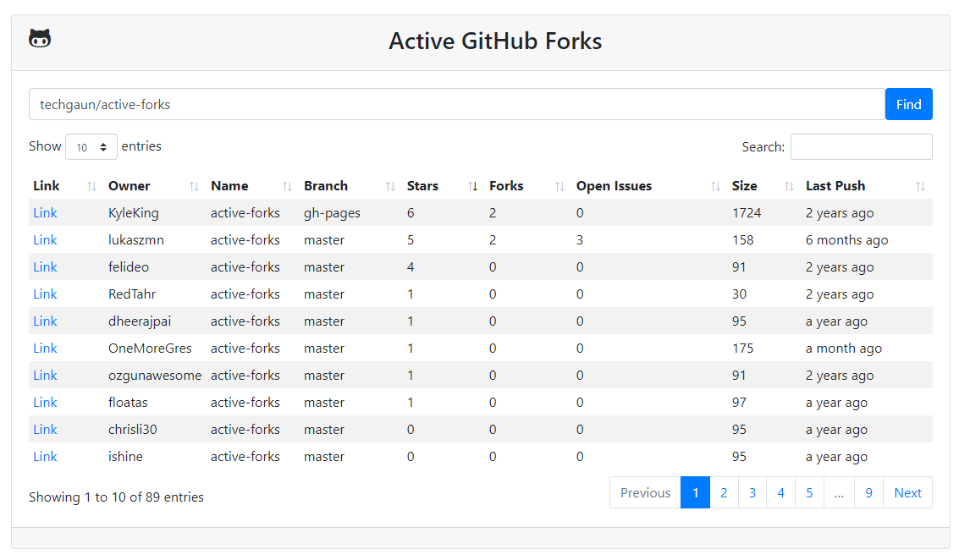Sort by Forks column sort icon
The image size is (959, 560).
(559, 186)
